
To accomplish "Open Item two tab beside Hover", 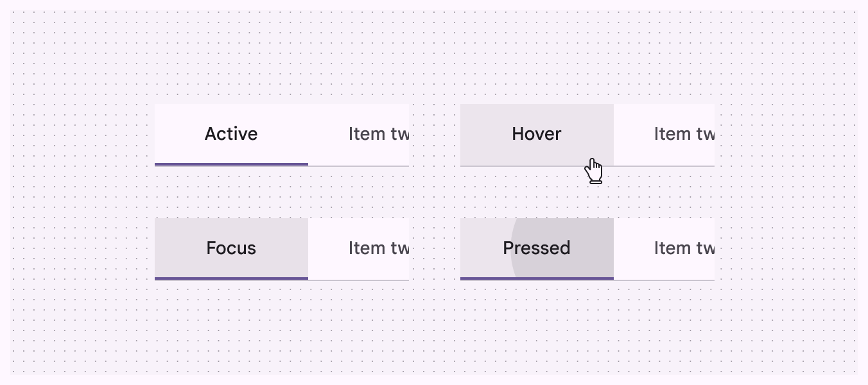I will [x=683, y=134].
